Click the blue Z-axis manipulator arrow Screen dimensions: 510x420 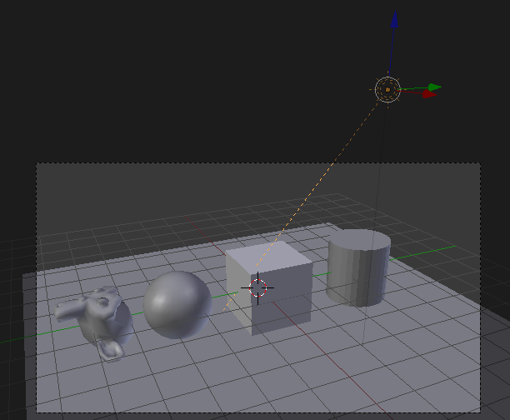[x=394, y=19]
